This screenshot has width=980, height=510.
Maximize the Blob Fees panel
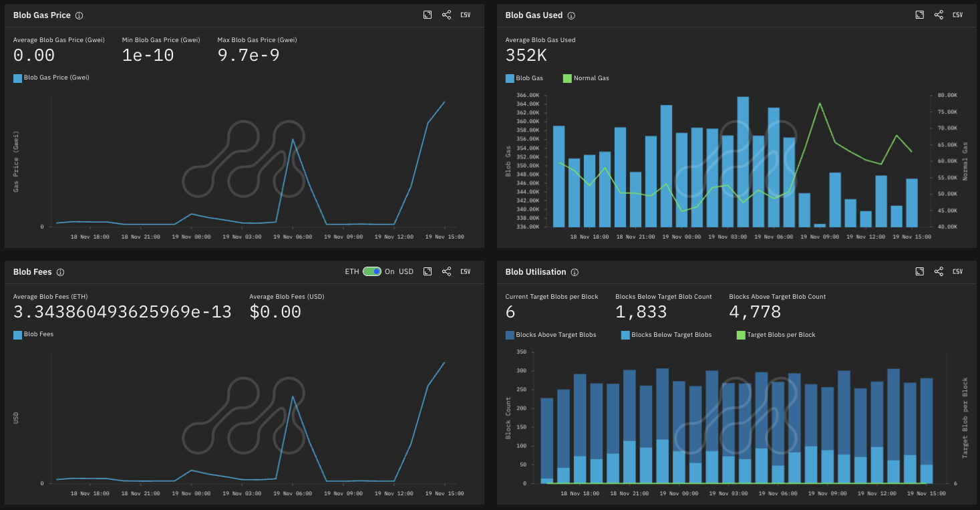(428, 271)
